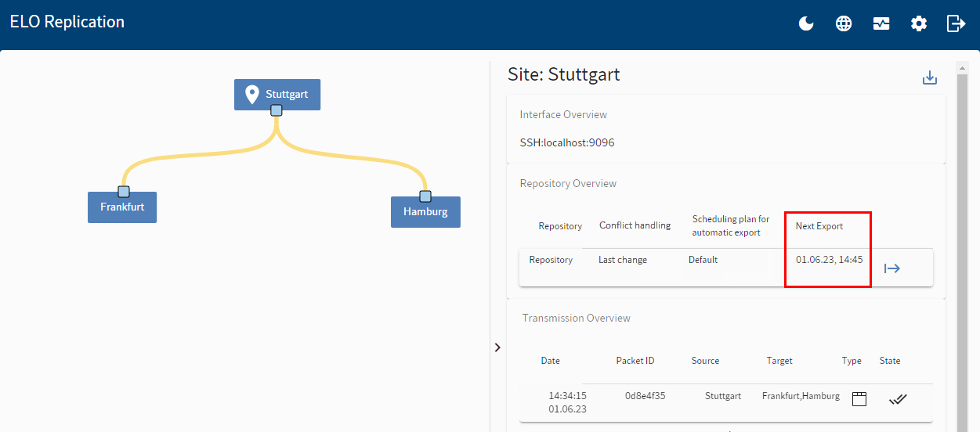Toggle dark mode moon icon

click(806, 23)
